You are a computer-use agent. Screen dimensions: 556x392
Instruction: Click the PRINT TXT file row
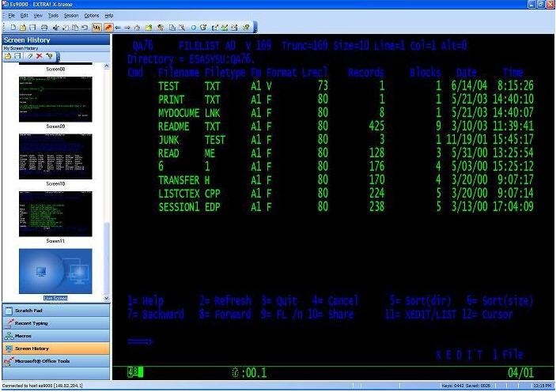click(346, 100)
